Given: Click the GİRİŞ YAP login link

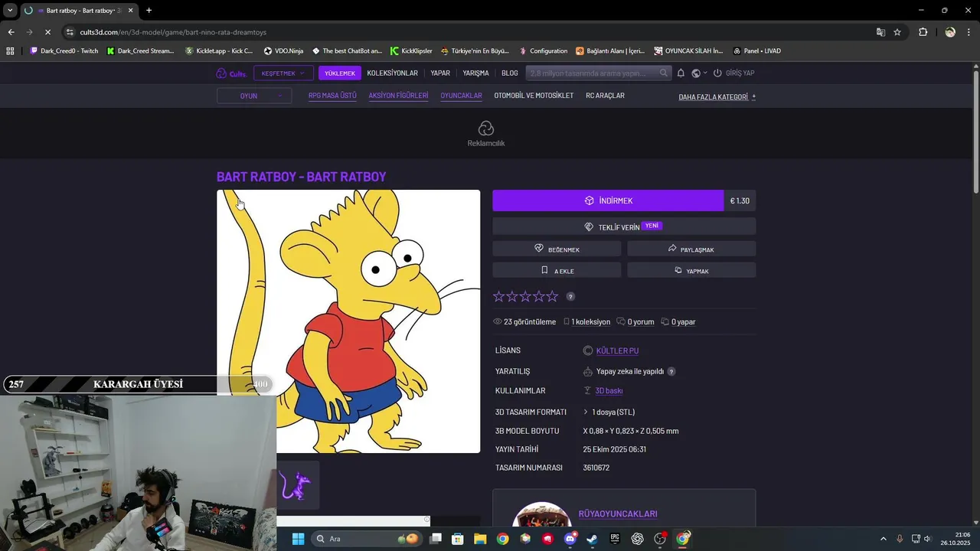Looking at the screenshot, I should pyautogui.click(x=734, y=73).
